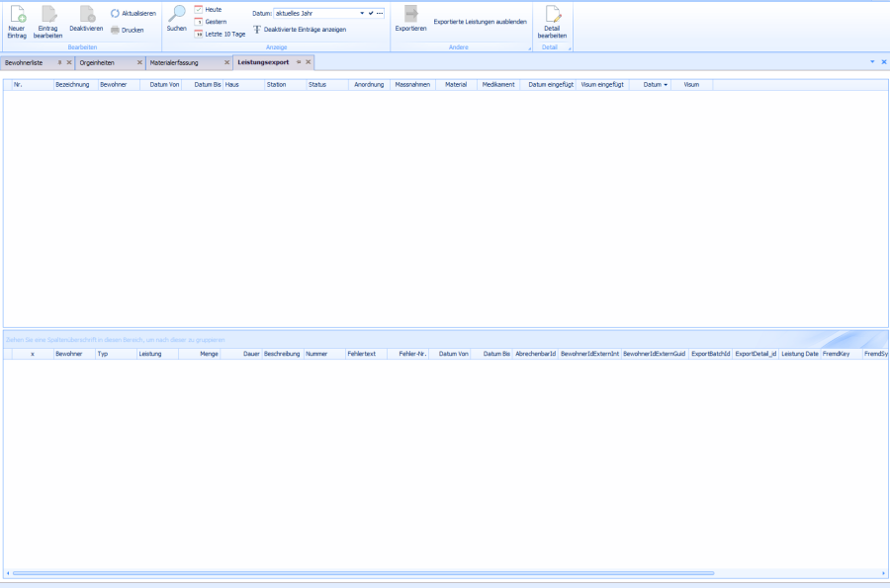Confirm the Datum selection with checkmark
The image size is (890, 588).
click(371, 13)
